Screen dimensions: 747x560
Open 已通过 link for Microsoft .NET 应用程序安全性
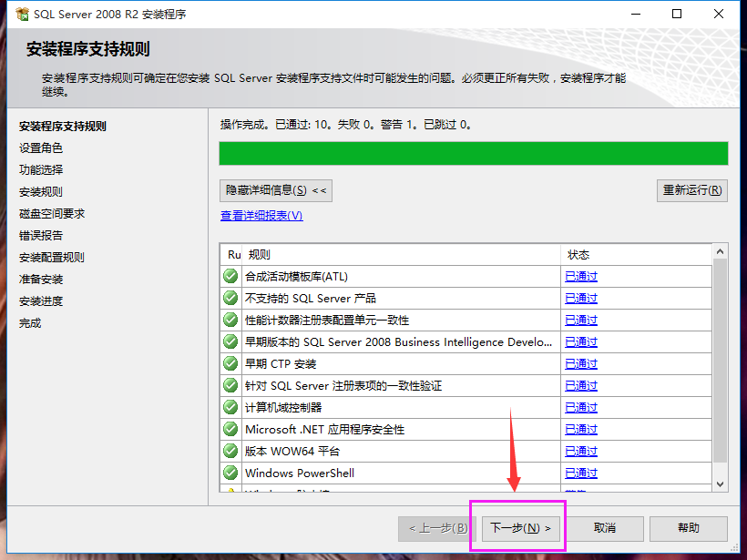(x=580, y=430)
